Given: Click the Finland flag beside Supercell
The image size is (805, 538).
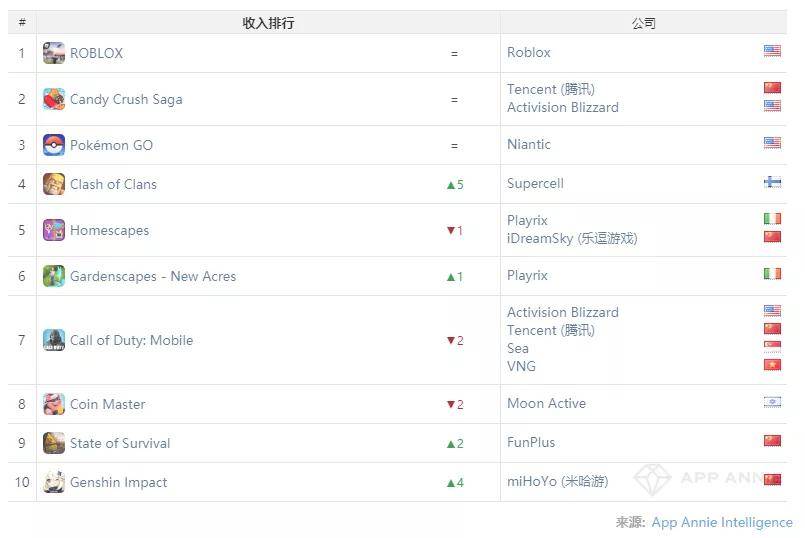Looking at the screenshot, I should (x=772, y=182).
